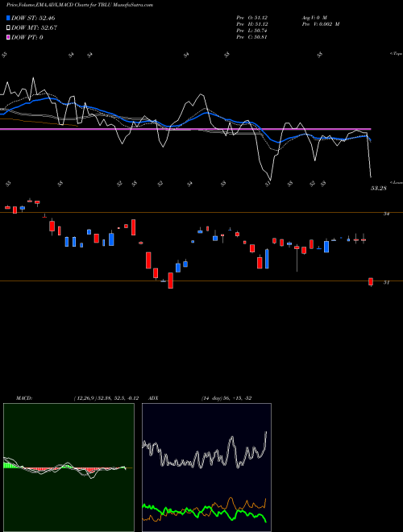Click the blue DOW ST legend swatch
Screen dimensions: 403x532
pyautogui.click(x=8, y=18)
